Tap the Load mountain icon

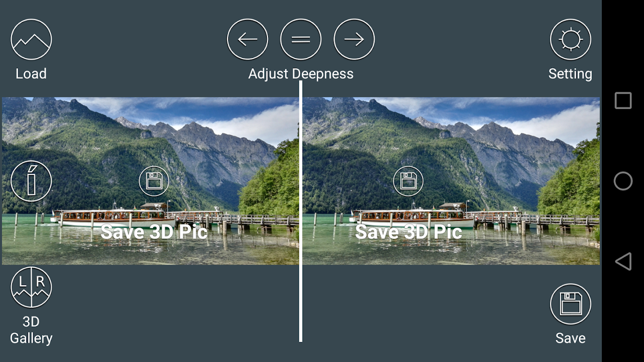point(31,39)
